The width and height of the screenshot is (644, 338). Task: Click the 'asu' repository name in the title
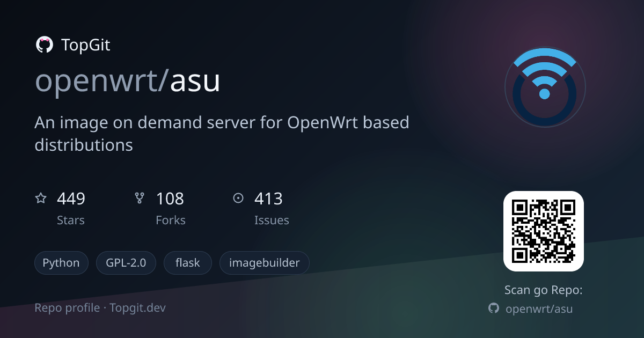195,82
